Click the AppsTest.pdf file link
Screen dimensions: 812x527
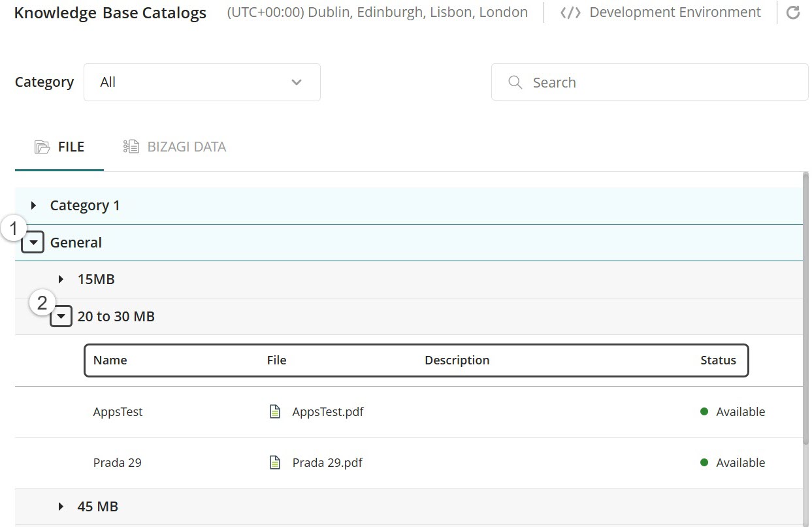[x=328, y=411]
